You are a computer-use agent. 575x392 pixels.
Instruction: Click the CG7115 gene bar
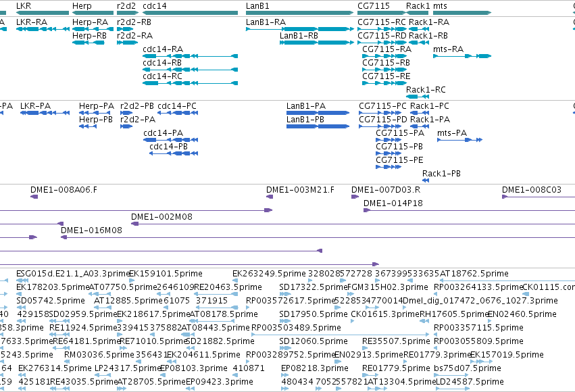[x=382, y=13]
